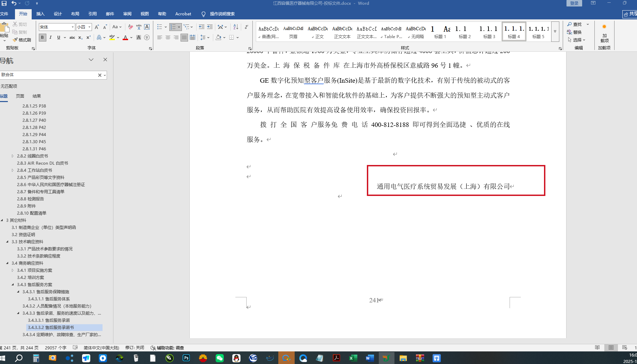Viewport: 637px width, 364px height.
Task: Expand the 2.8.2 线圈白皮书 heading
Action: [13, 156]
